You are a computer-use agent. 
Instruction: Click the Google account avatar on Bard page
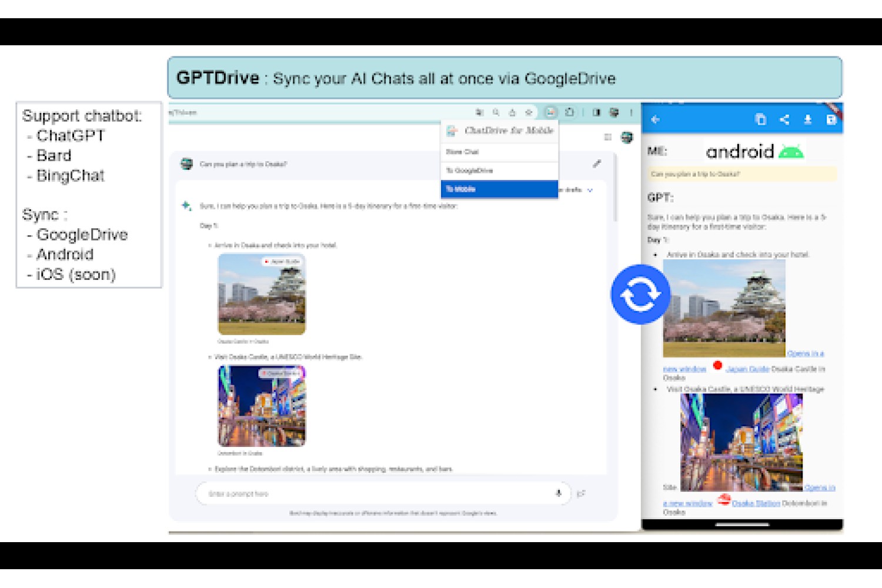[627, 138]
